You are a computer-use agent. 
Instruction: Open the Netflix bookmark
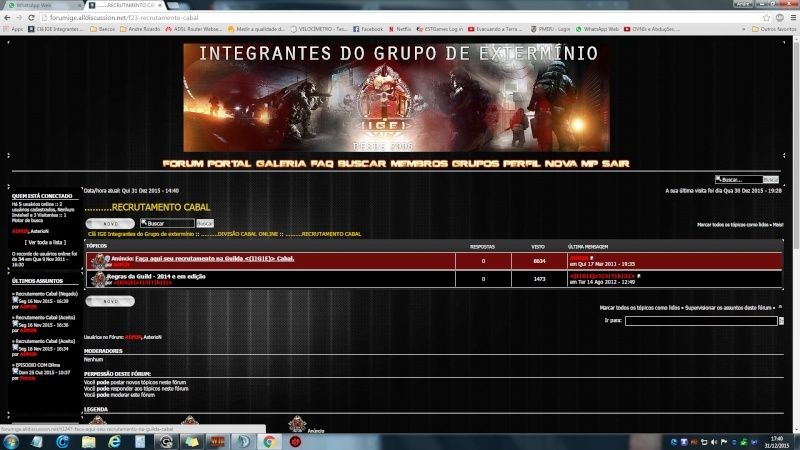(399, 29)
